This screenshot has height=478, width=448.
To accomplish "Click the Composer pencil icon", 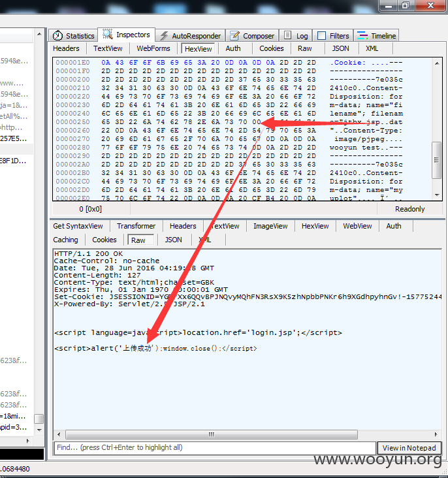I will point(234,36).
